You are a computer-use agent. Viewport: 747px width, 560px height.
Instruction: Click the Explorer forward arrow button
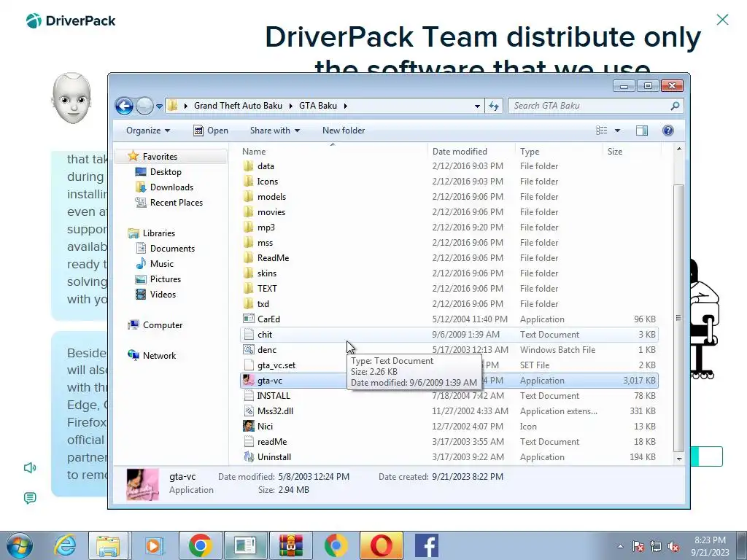144,106
